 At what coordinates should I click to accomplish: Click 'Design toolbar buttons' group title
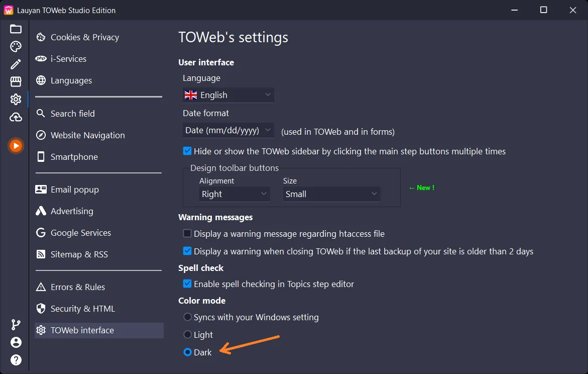(235, 168)
